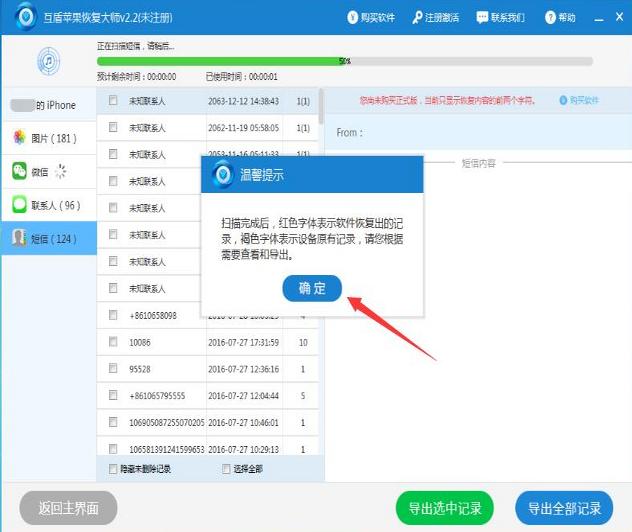Click the 联系人 green message icon
The height and width of the screenshot is (532, 632).
[x=19, y=204]
